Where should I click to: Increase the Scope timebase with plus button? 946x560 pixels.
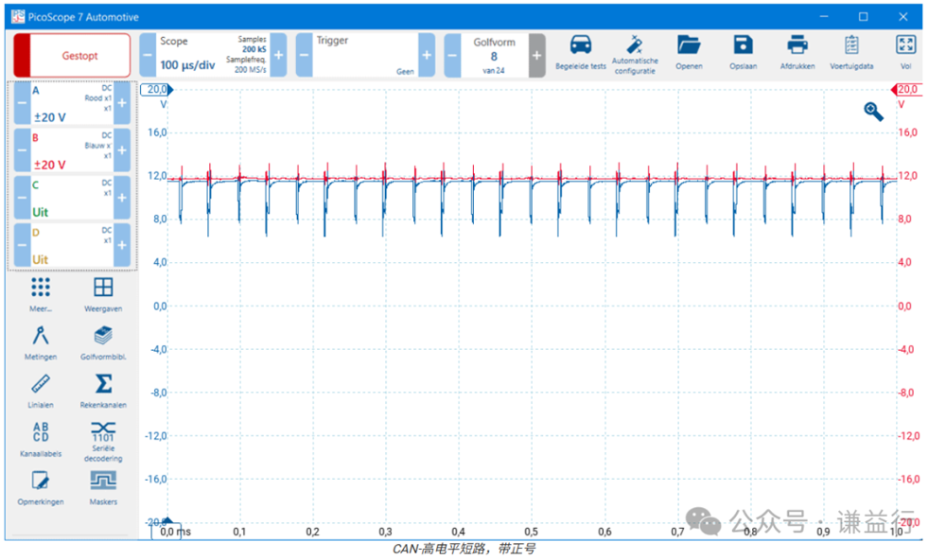tap(279, 56)
